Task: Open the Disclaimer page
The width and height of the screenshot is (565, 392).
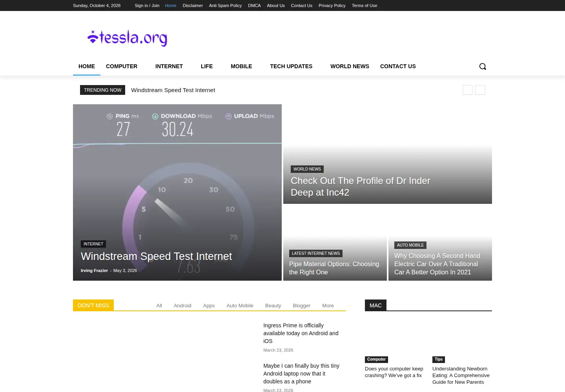Action: pos(193,5)
